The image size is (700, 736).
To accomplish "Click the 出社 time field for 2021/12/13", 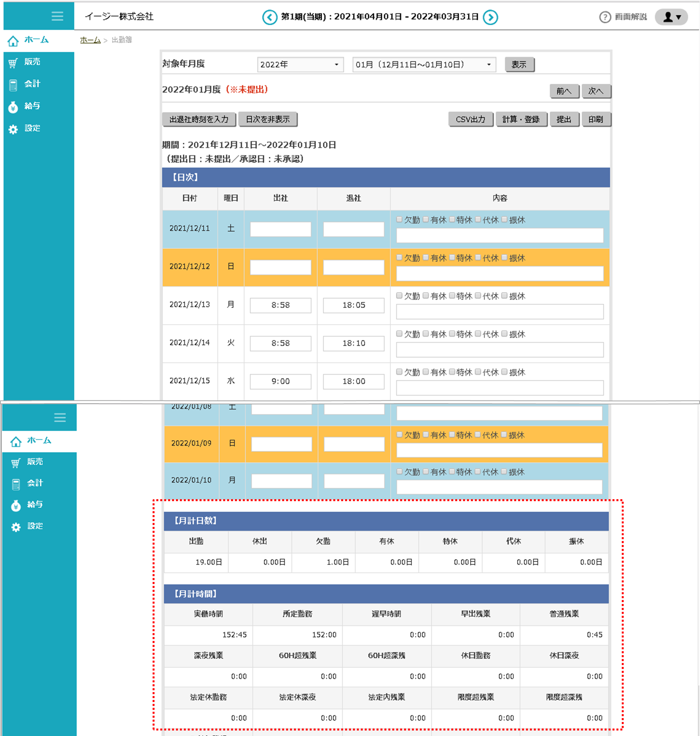I will coord(280,305).
